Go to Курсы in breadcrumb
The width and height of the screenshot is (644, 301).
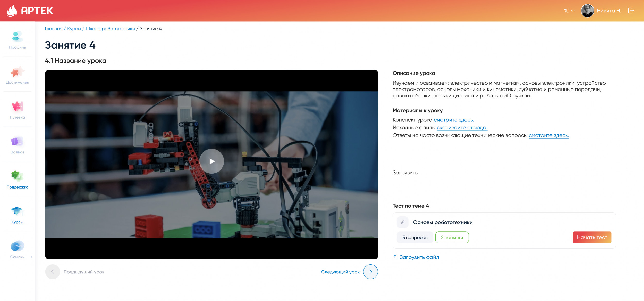point(74,29)
